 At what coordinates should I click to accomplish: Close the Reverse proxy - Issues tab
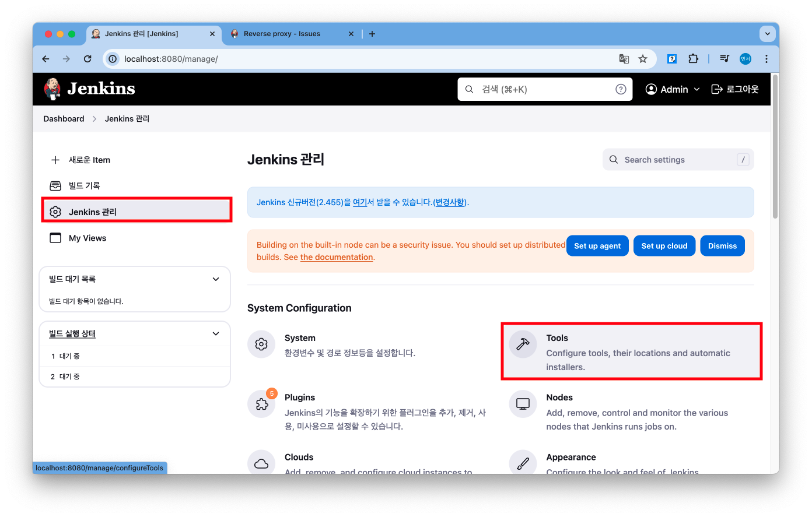[351, 34]
